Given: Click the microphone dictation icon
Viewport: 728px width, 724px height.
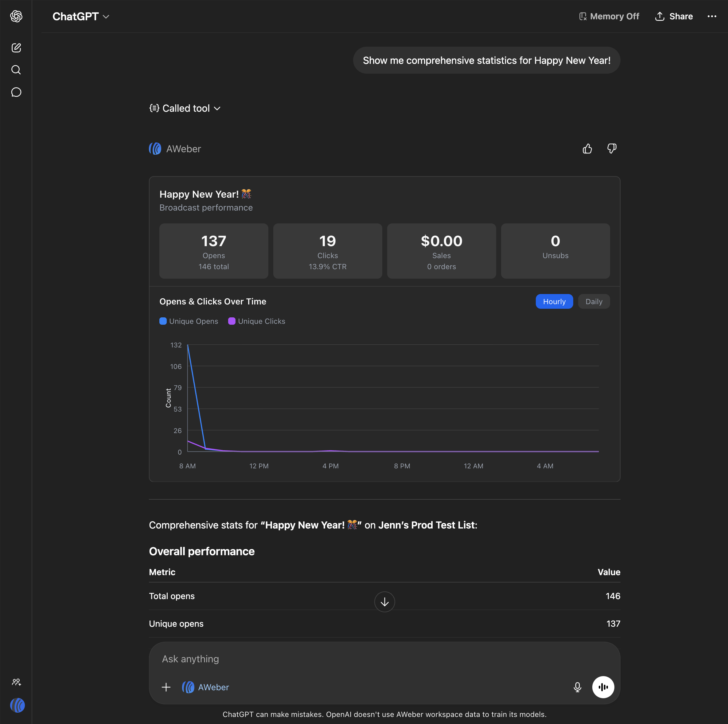Looking at the screenshot, I should [577, 687].
